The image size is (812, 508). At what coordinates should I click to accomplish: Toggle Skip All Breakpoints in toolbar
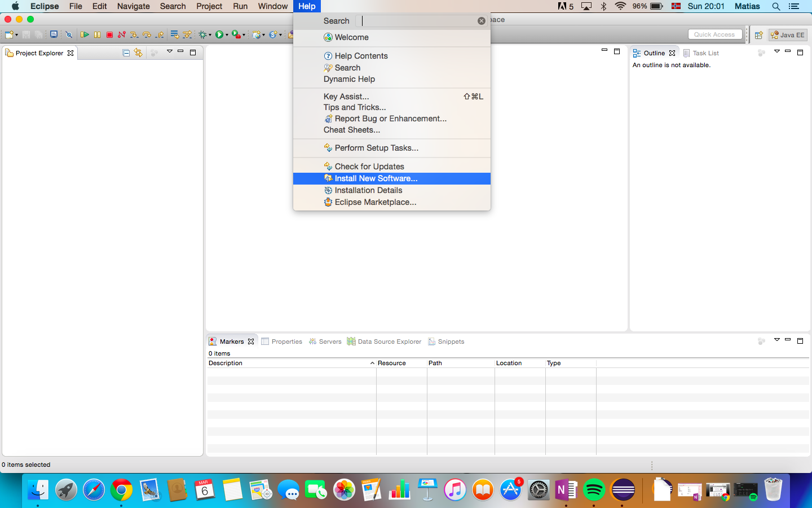point(69,35)
